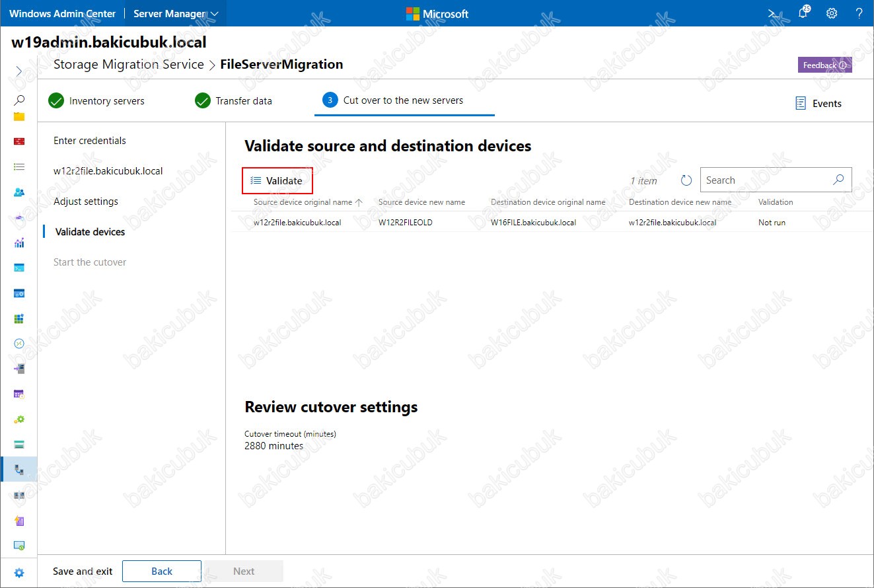Click the disabled Next button
Screen dimensions: 874x588
244,571
